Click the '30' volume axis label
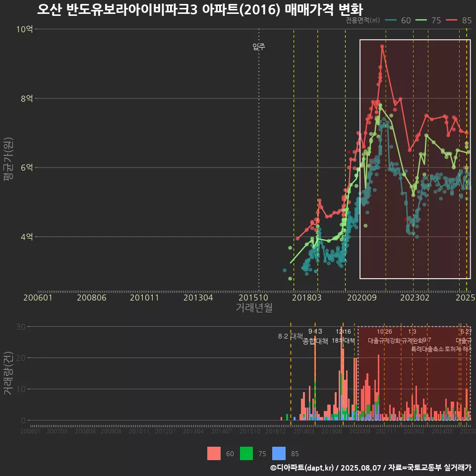 pos(21,327)
